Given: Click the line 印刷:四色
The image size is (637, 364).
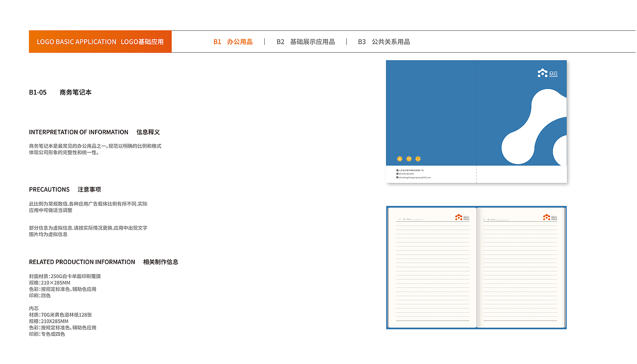Looking at the screenshot, I should 40,295.
